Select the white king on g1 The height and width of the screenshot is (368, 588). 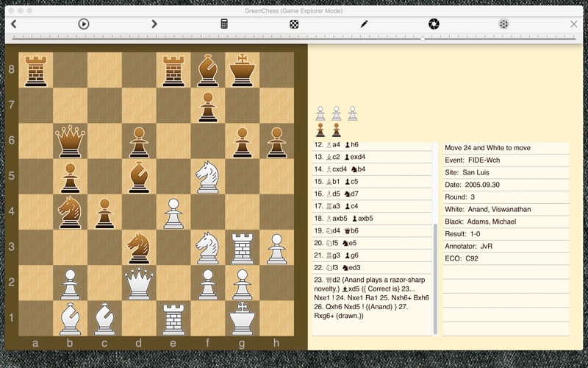coord(243,319)
